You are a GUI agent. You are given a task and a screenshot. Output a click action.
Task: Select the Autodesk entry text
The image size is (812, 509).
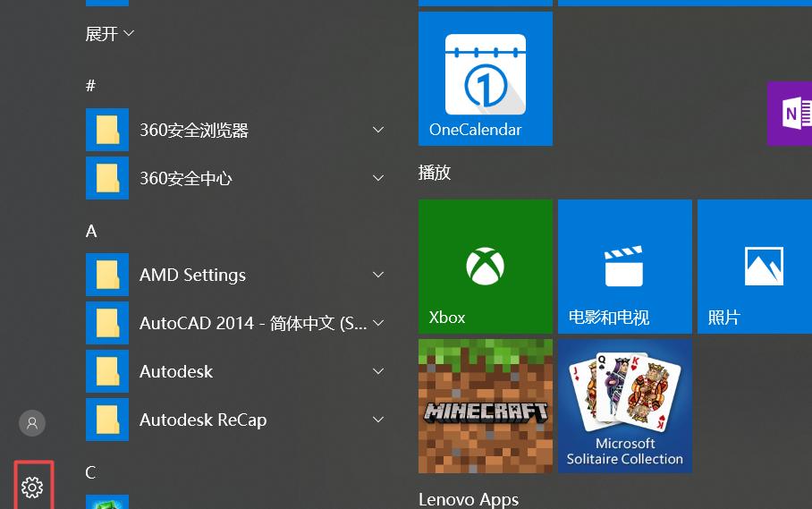click(x=176, y=371)
